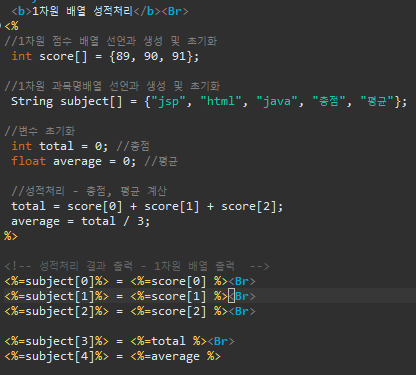Click the comment '//성적처리 - 총점, 평균 계산'

click(x=89, y=191)
